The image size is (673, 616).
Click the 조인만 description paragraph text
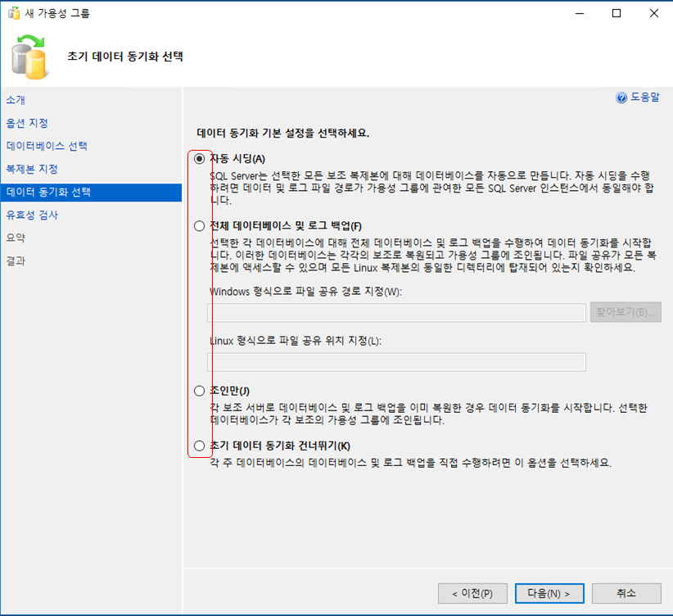(428, 414)
